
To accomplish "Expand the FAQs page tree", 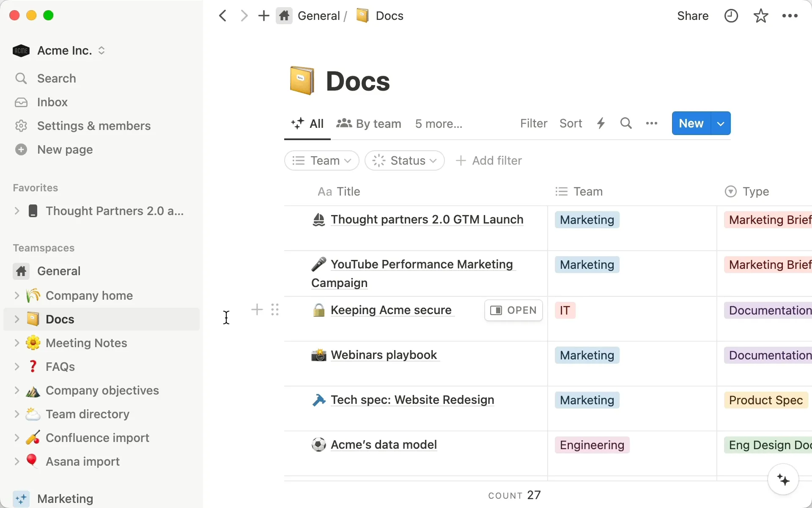I will [x=17, y=367].
